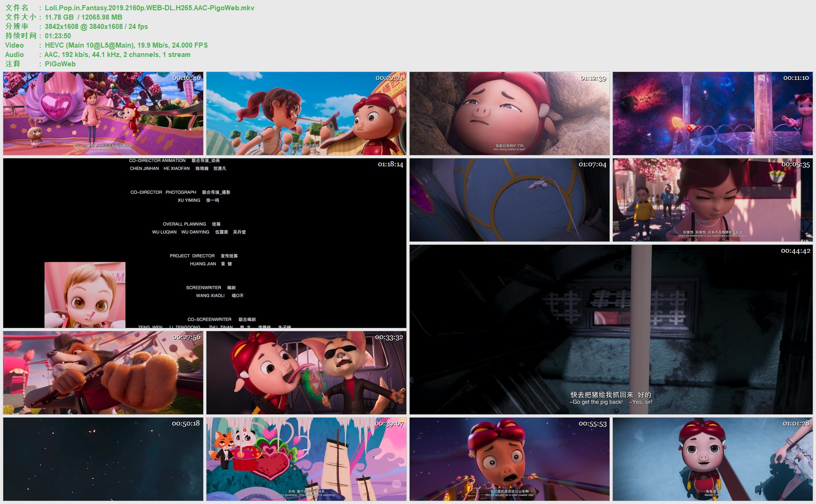Image resolution: width=816 pixels, height=504 pixels.
Task: Click the file size '11.78 GB / 12065.98 MB'
Action: (x=84, y=17)
